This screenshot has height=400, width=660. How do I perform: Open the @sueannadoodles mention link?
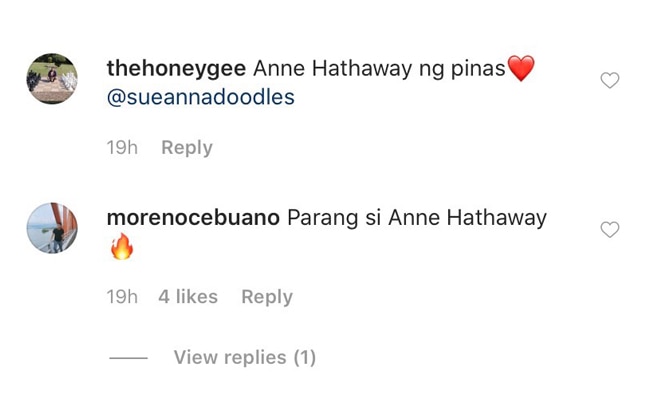tap(200, 98)
